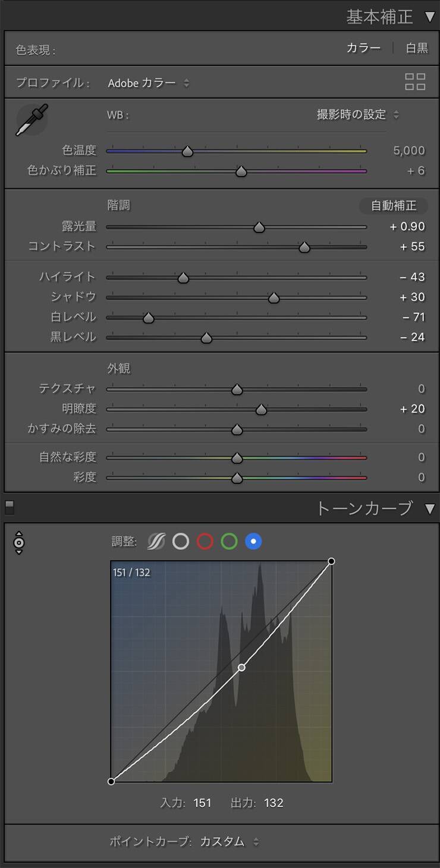
Task: Click the 基本補正 panel title
Action: click(x=379, y=17)
